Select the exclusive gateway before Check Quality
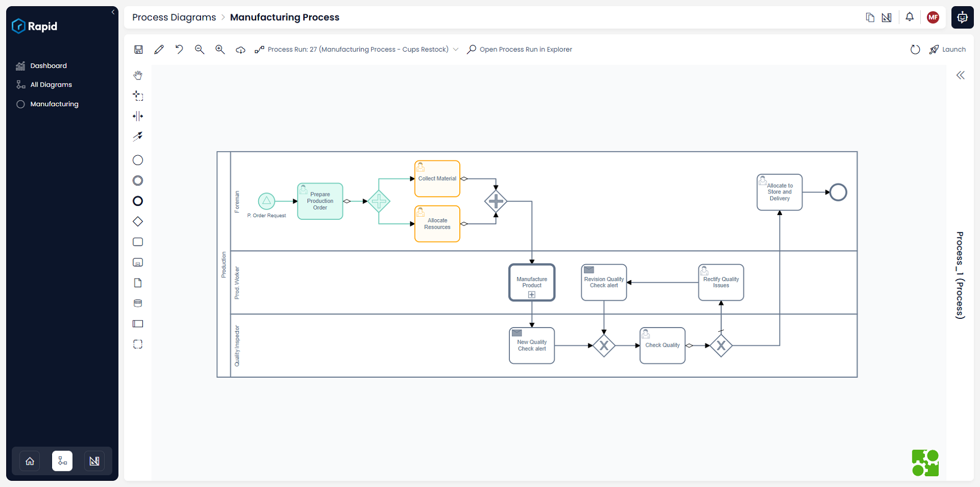 pyautogui.click(x=604, y=346)
